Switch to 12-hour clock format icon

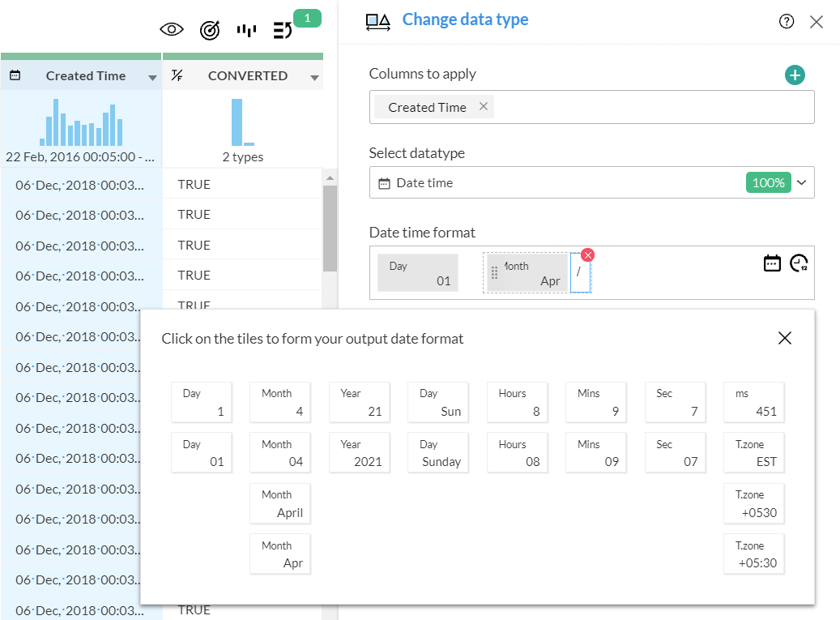coord(799,263)
